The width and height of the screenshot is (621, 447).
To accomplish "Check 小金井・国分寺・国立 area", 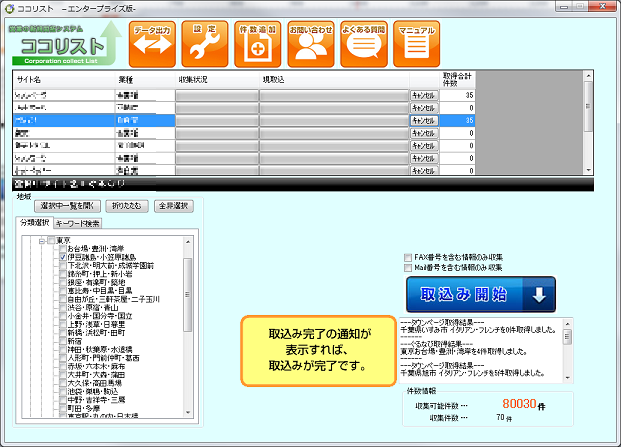I will coord(63,316).
